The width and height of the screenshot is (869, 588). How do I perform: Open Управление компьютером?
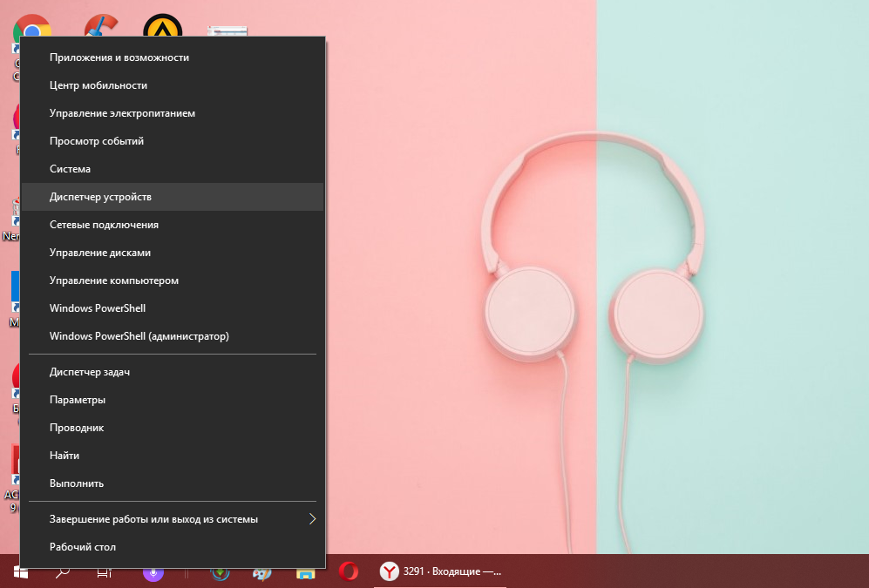coord(173,280)
